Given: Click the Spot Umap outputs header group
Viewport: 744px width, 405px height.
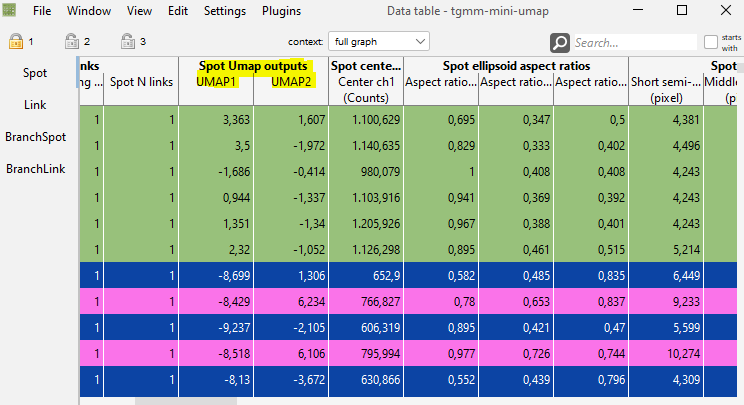Looking at the screenshot, I should pyautogui.click(x=253, y=66).
